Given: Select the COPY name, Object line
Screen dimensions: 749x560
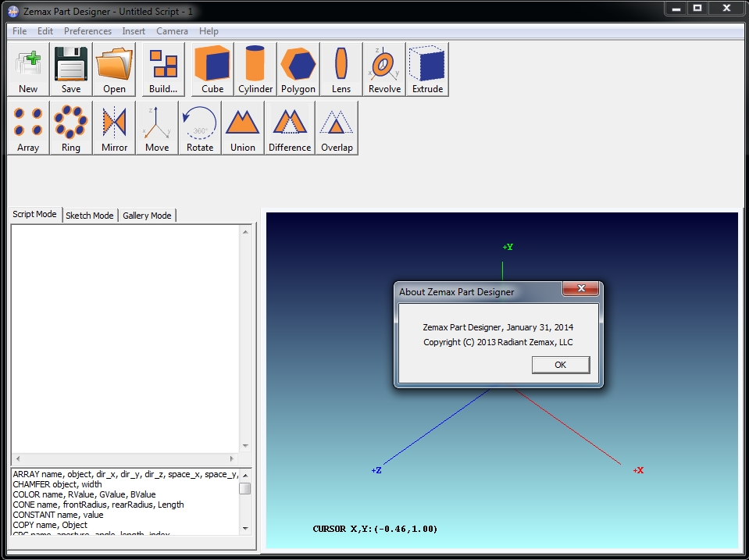Looking at the screenshot, I should coord(50,525).
